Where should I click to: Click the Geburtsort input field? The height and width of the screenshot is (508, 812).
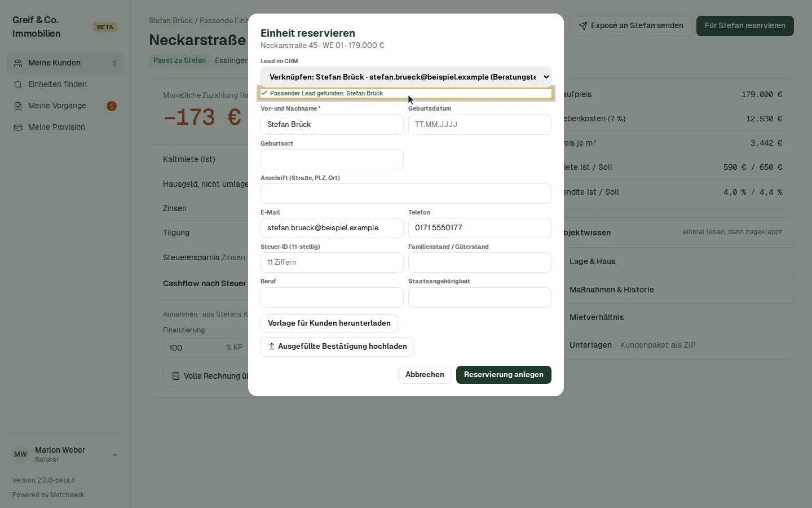[x=332, y=159]
